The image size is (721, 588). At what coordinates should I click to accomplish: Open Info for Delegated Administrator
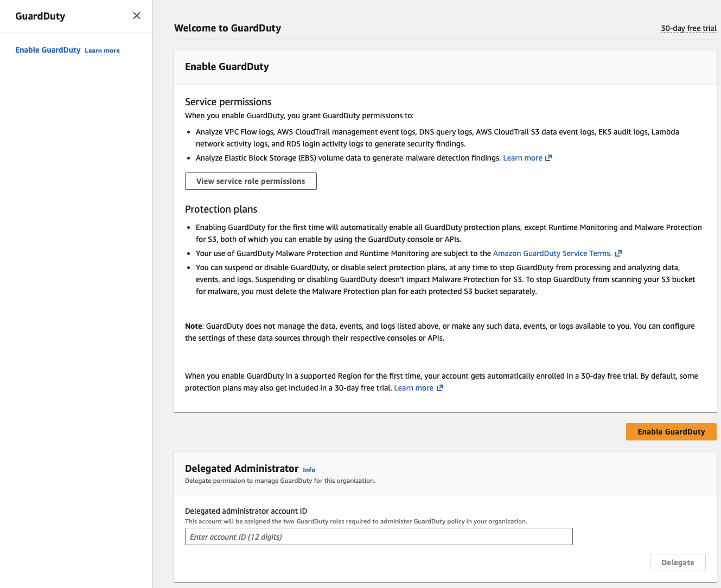(309, 470)
